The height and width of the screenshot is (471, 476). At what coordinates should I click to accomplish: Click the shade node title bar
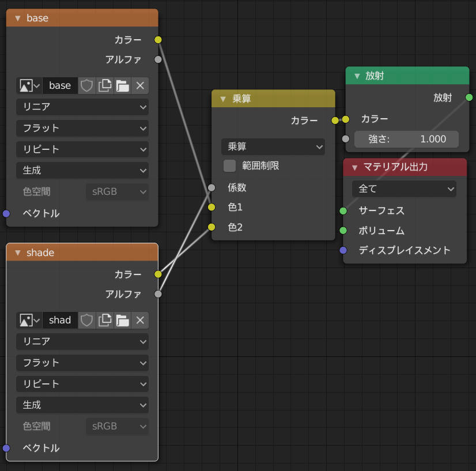click(x=82, y=253)
